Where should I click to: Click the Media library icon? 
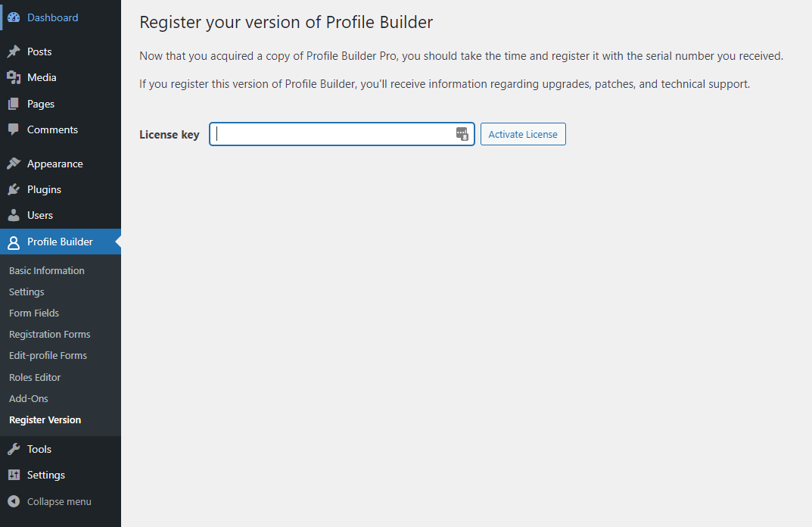14,77
